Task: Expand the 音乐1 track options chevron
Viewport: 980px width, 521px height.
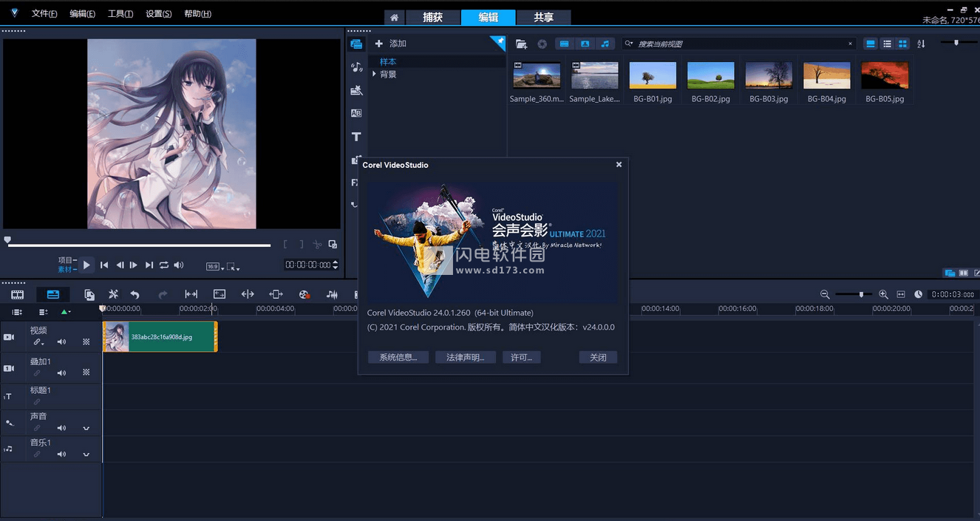Action: pyautogui.click(x=86, y=454)
